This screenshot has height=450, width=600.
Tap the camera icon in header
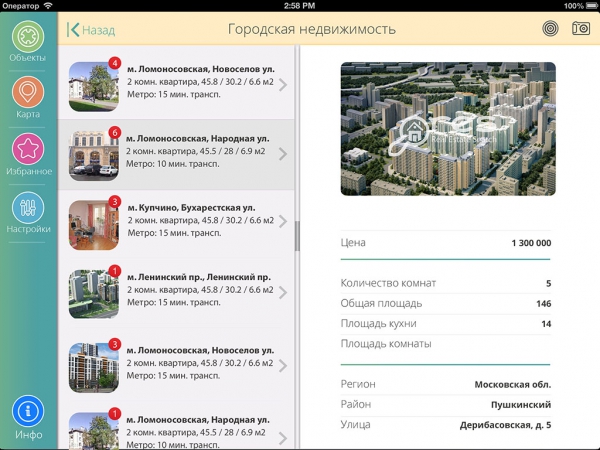[580, 28]
